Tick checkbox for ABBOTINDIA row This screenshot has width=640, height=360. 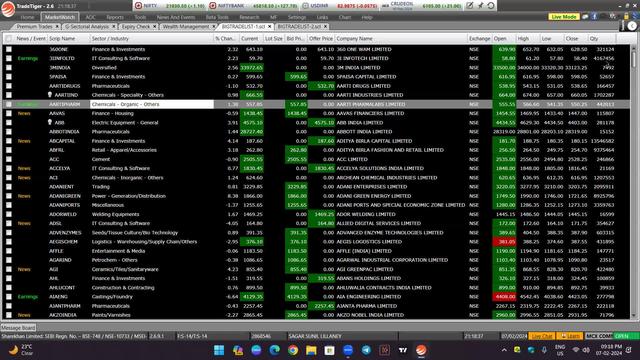point(9,131)
